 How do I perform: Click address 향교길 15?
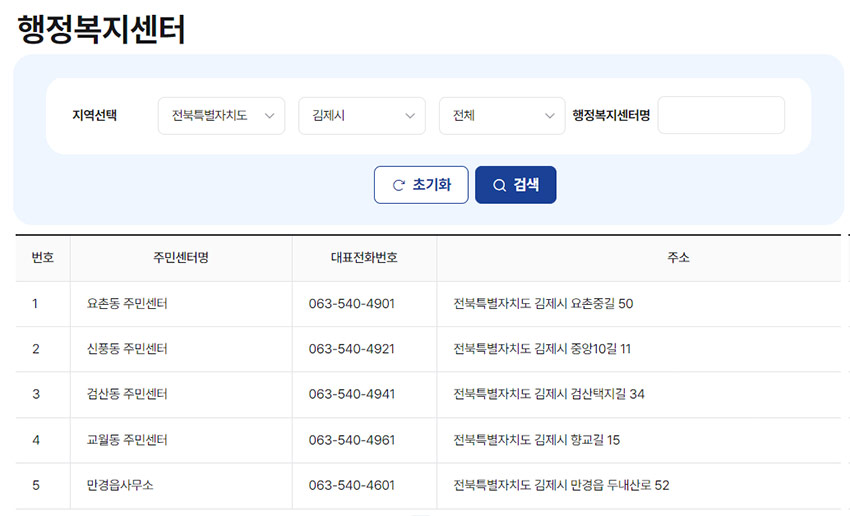(595, 440)
